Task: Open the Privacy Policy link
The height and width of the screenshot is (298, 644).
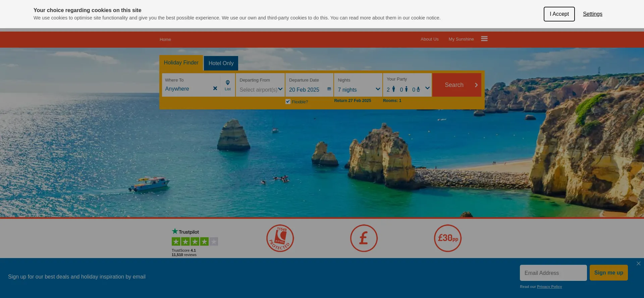Action: click(549, 287)
